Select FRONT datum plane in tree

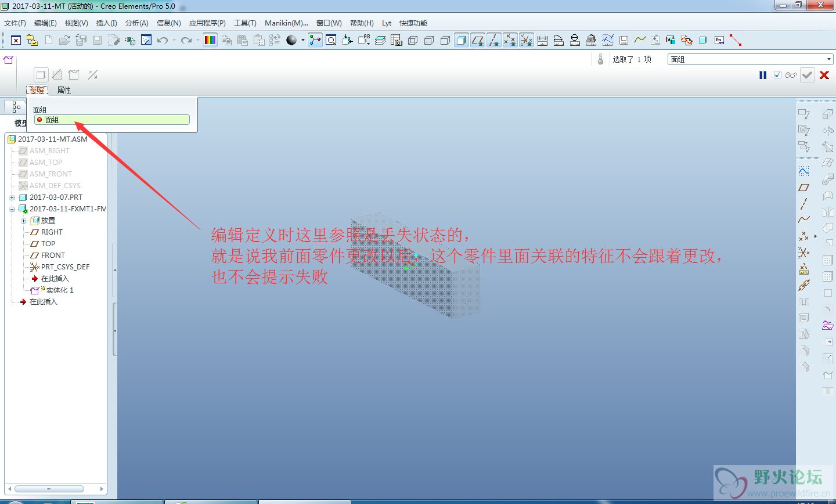click(x=53, y=255)
